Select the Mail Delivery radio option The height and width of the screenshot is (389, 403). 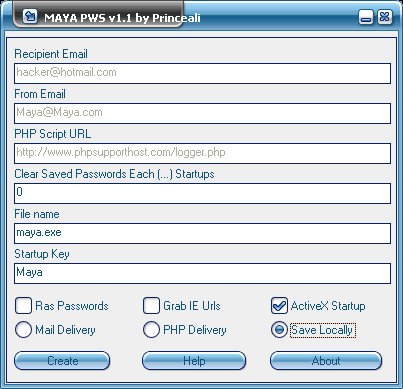[23, 330]
